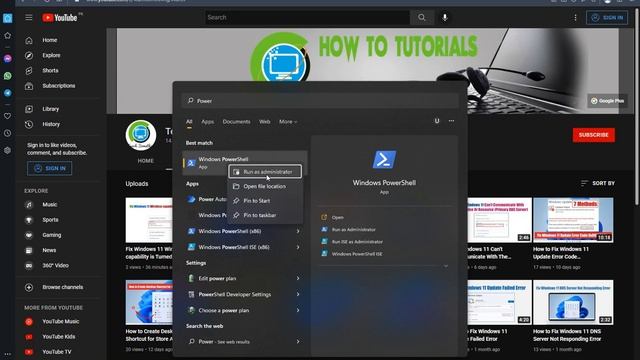Click the U account icon in search panel
The height and width of the screenshot is (360, 640).
click(437, 121)
